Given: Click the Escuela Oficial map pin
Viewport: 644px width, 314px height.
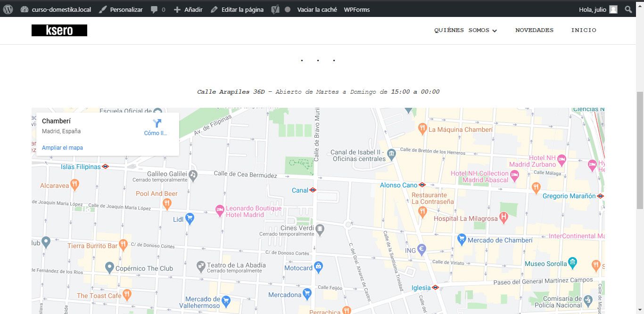Looking at the screenshot, I should [x=157, y=112].
